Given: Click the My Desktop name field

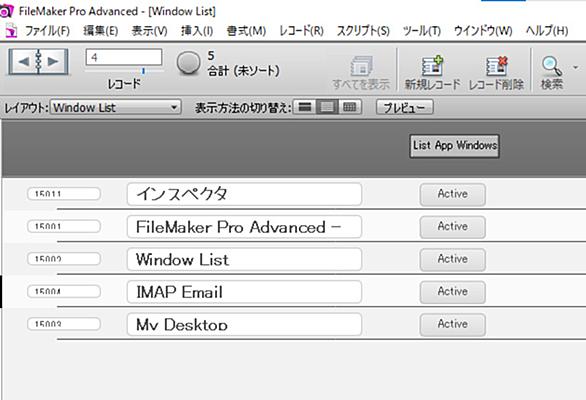Looking at the screenshot, I should click(x=244, y=324).
